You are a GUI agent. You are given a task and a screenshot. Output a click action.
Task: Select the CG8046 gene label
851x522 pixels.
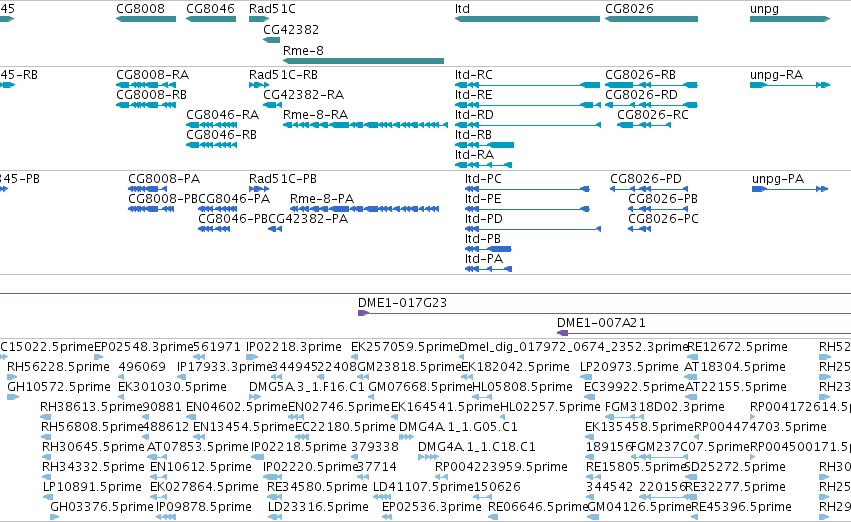(x=211, y=9)
